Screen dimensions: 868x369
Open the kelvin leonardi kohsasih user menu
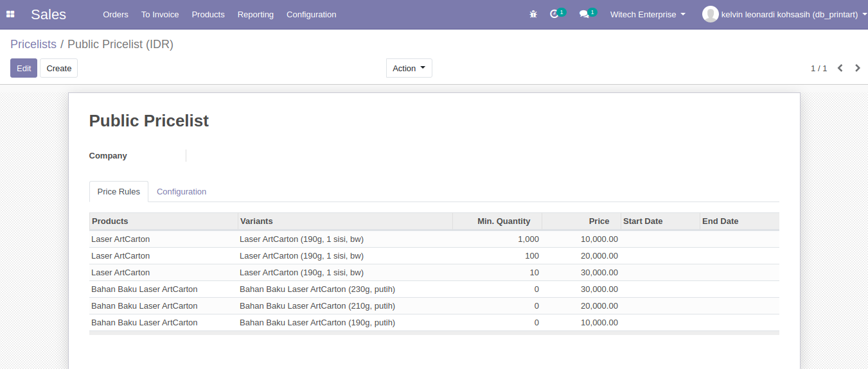790,14
